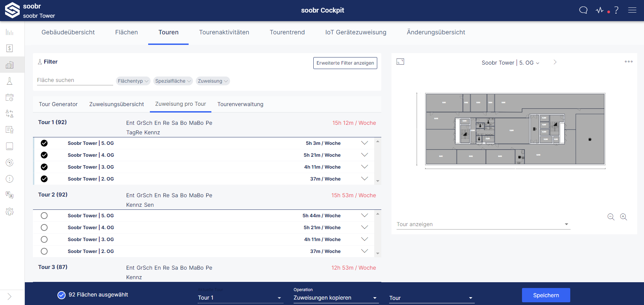Select Tour 2 Soobr Tower 5. OG

click(44, 216)
